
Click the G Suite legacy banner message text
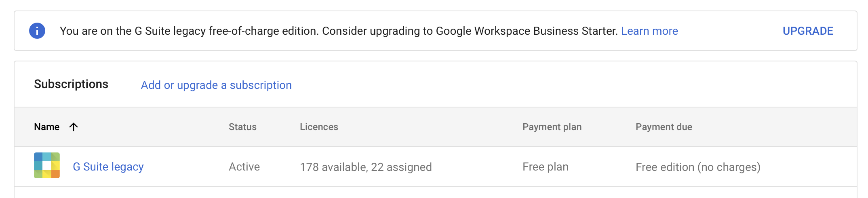[x=339, y=31]
